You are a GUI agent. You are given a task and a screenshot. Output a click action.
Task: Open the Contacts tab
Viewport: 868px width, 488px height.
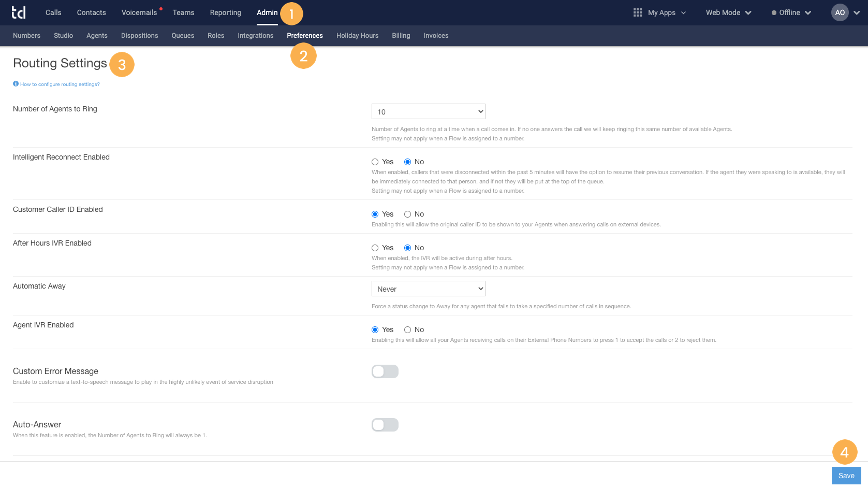point(92,12)
